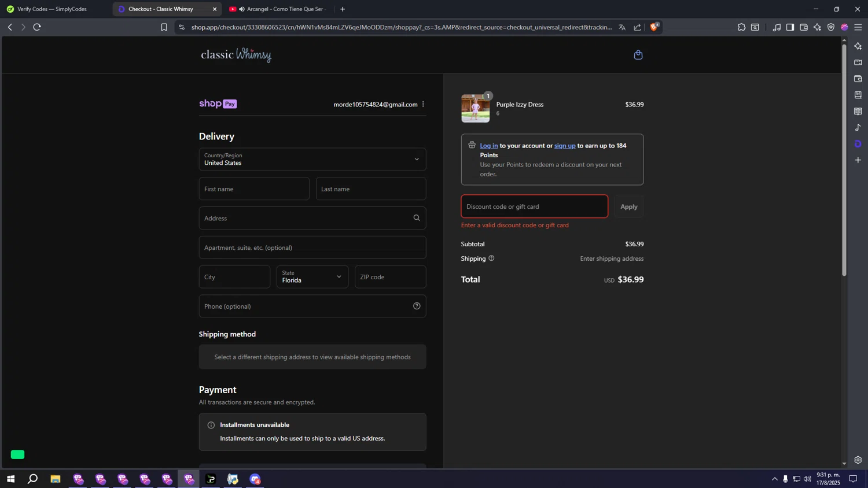Open the Brave VPN shield icon
868x488 pixels.
pos(831,27)
